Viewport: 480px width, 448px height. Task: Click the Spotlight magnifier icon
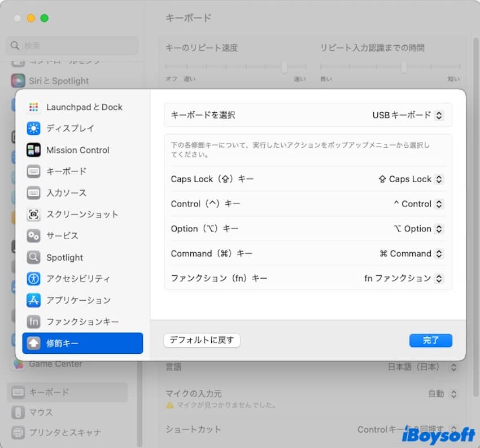tap(33, 257)
